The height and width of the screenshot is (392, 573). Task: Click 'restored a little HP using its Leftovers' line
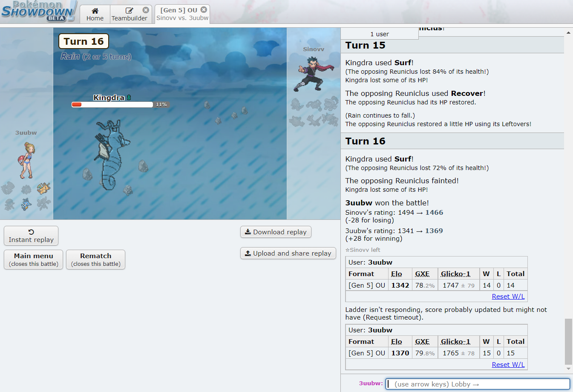(x=438, y=124)
